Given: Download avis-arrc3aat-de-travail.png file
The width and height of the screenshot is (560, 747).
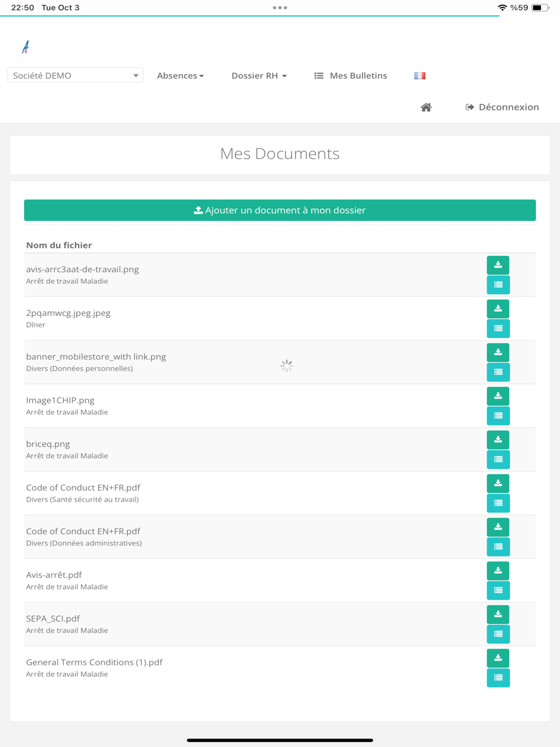Looking at the screenshot, I should [x=498, y=265].
